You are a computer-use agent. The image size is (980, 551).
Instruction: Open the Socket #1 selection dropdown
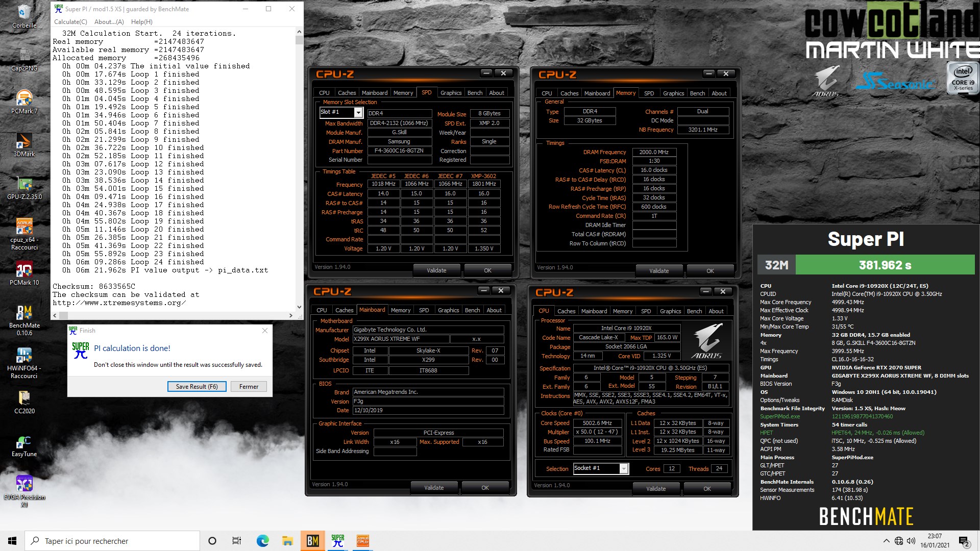(x=601, y=468)
